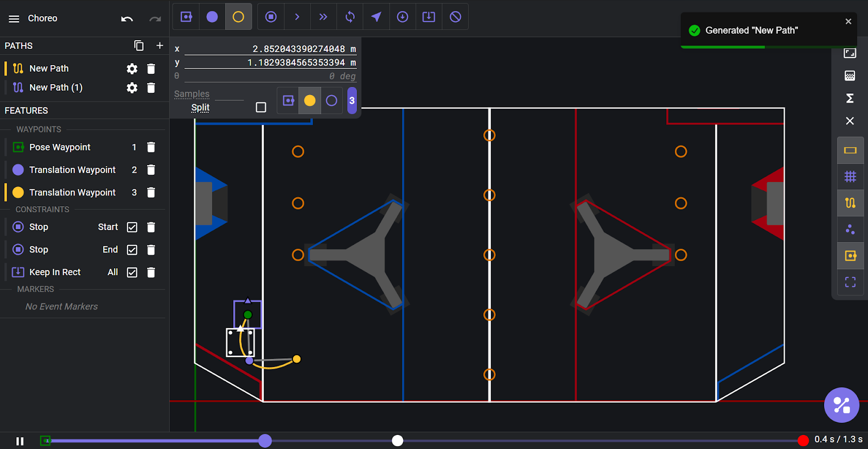
Task: Edit the Samples override field
Action: (229, 94)
